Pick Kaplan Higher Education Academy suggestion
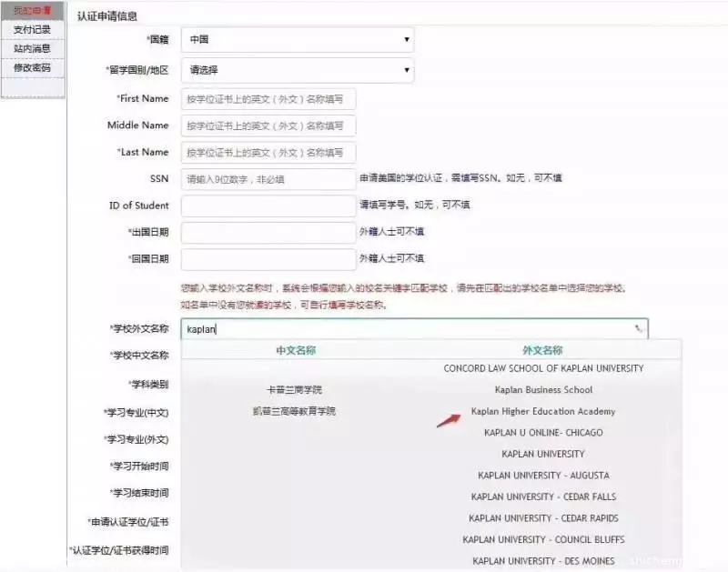Image resolution: width=728 pixels, height=572 pixels. pos(543,411)
